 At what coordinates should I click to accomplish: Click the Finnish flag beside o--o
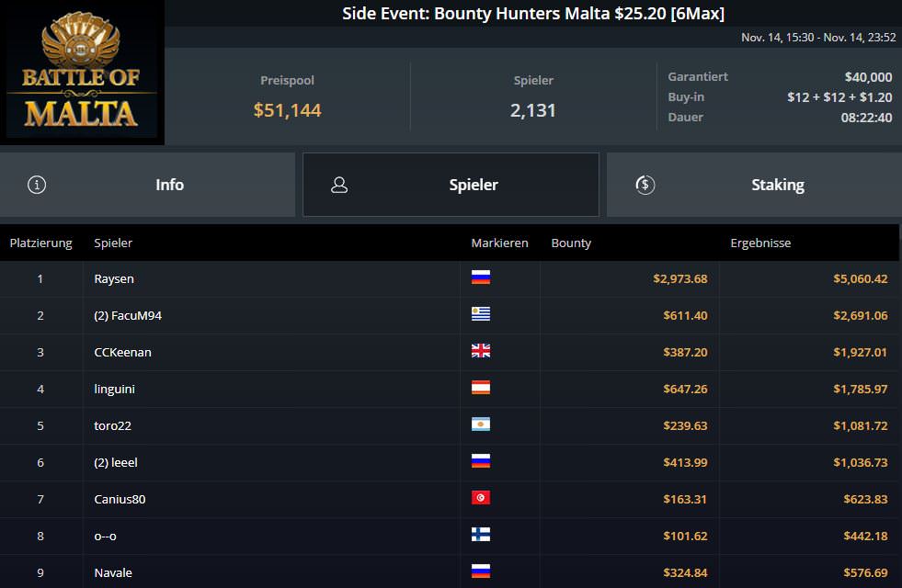480,535
